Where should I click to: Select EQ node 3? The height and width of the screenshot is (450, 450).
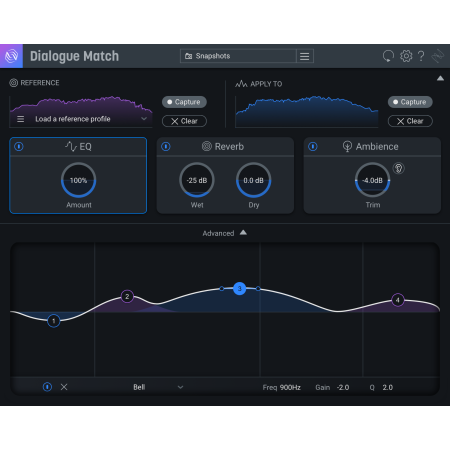click(x=239, y=289)
